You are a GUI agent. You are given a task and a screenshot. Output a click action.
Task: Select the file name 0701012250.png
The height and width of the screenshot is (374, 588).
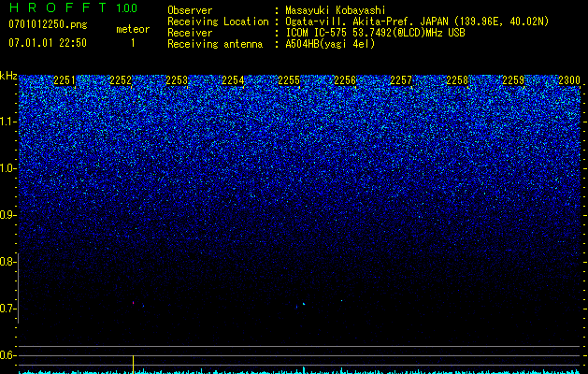48,24
